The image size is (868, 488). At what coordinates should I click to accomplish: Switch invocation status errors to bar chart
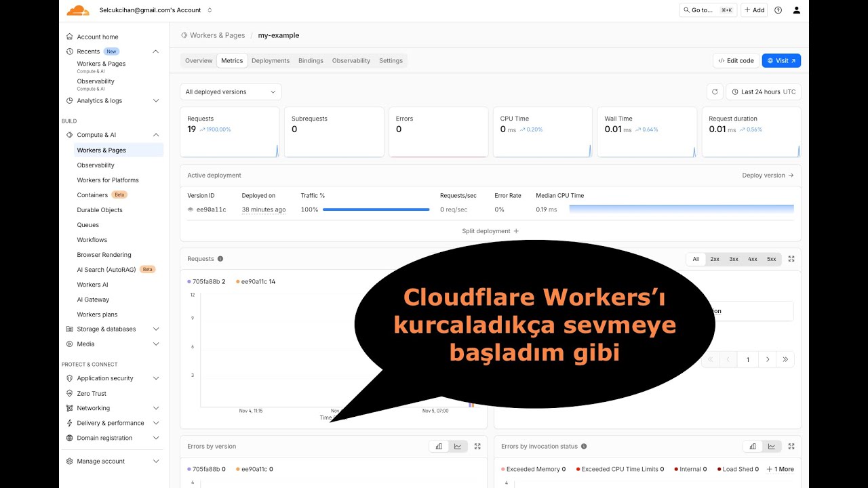(x=753, y=446)
